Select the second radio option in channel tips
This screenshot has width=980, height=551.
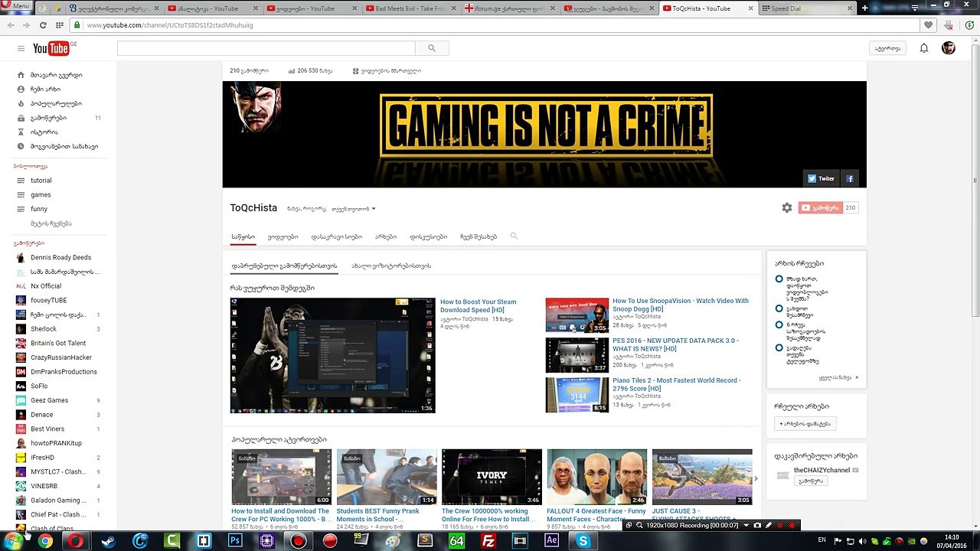coord(779,308)
